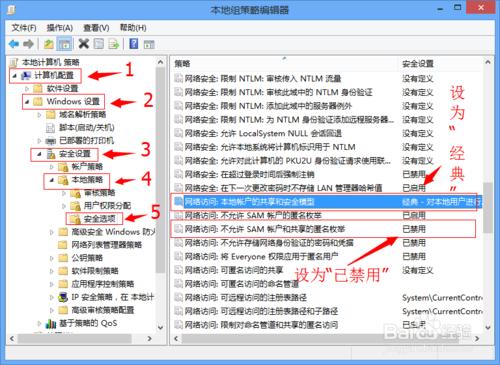Open Properties via the toolbar icon
Image resolution: width=500 pixels, height=365 pixels.
tap(99, 44)
